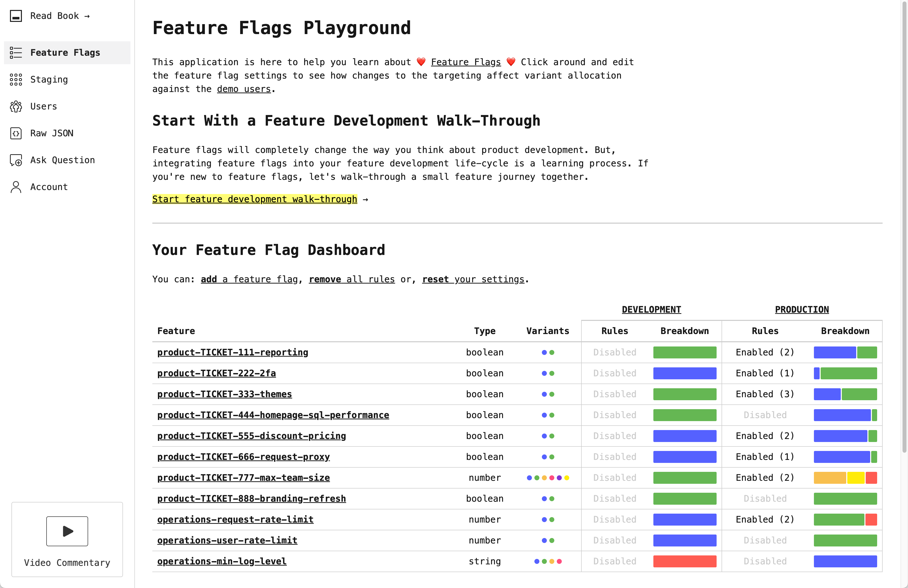Viewport: 908px width, 588px height.
Task: Navigate to operations-request-rate-limit flag
Action: 235,519
